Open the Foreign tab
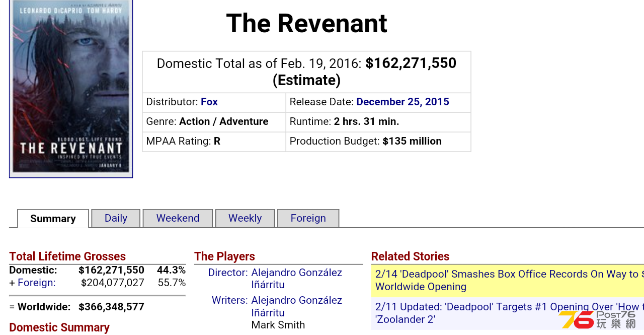The height and width of the screenshot is (335, 644). pyautogui.click(x=308, y=218)
